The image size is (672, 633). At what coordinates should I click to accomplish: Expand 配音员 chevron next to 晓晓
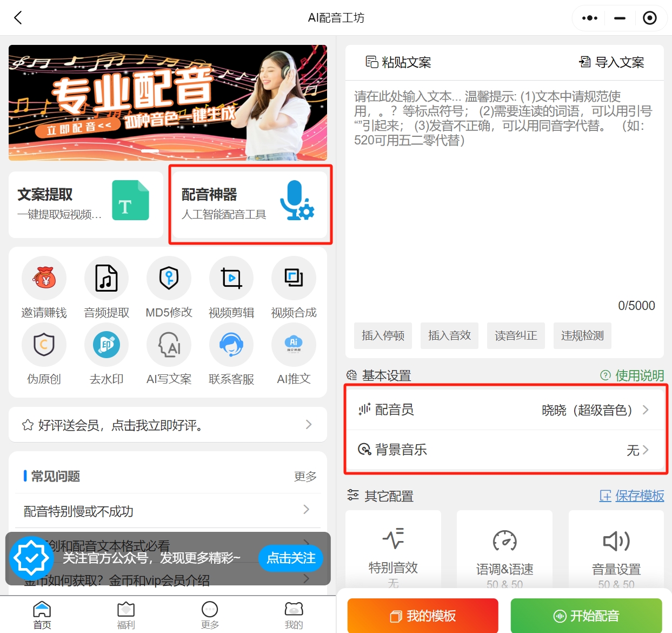pos(646,410)
